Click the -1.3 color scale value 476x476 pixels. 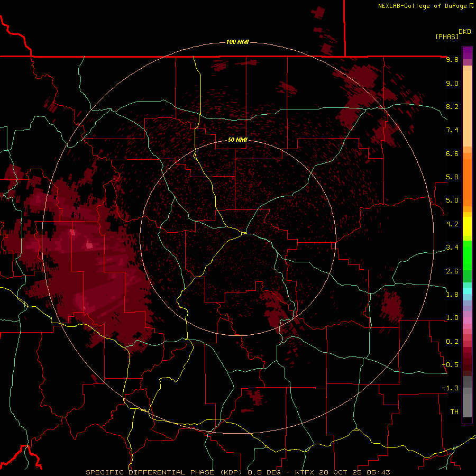[x=450, y=388]
